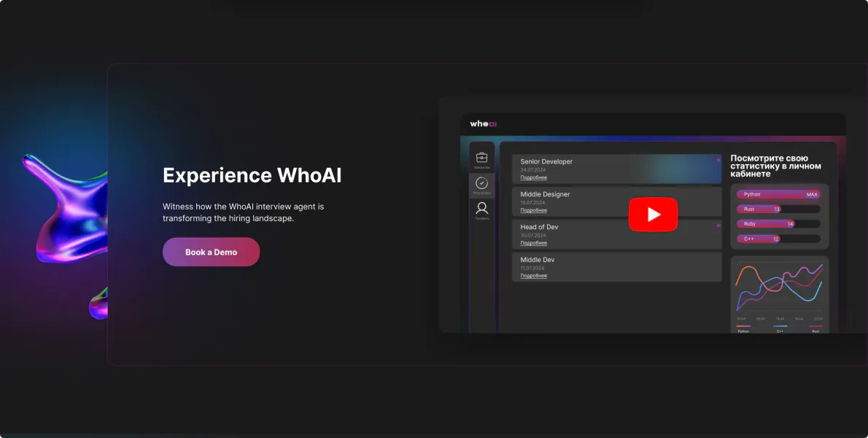Click the 11.07.2024 date under Middle Dev
This screenshot has height=438, width=868.
click(x=533, y=268)
